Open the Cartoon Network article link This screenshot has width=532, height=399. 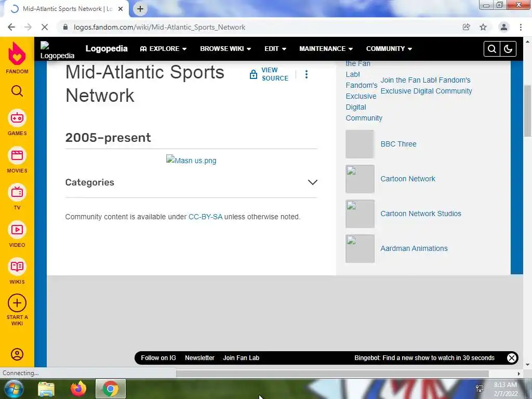coord(408,179)
